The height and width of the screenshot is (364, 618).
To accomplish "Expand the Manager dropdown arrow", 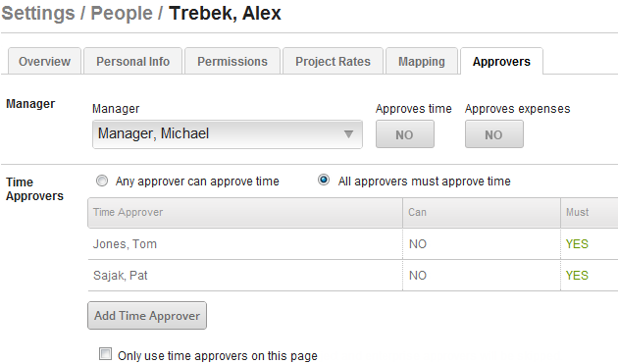I will point(348,134).
